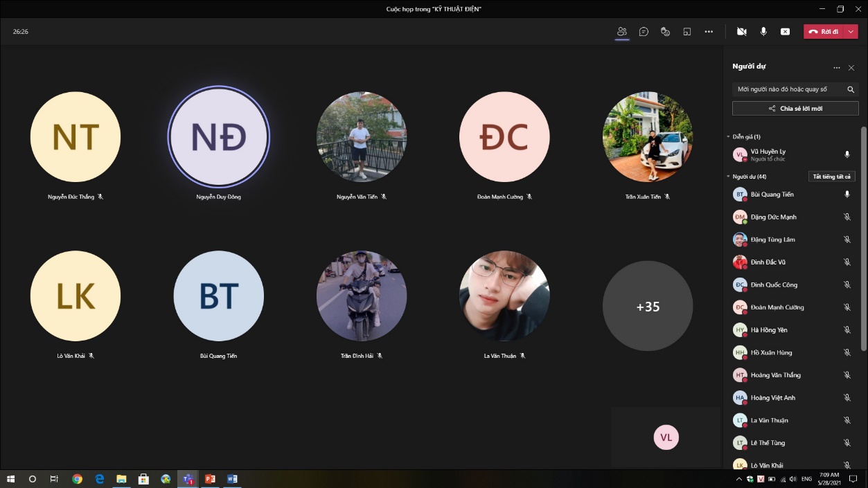The image size is (868, 488).
Task: Open the reactions and raise hand menu
Action: (665, 32)
